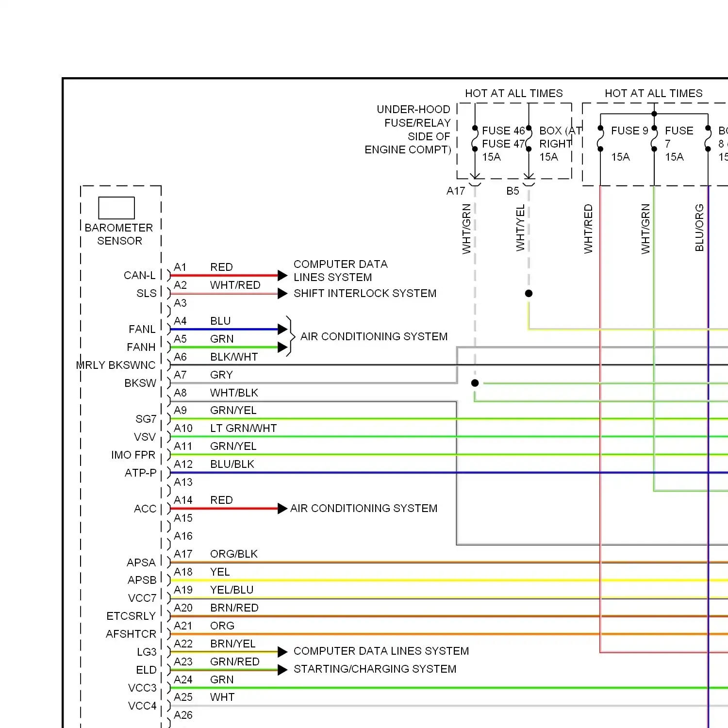Screen dimensions: 728x728
Task: Select the ACC terminal label
Action: pos(145,509)
